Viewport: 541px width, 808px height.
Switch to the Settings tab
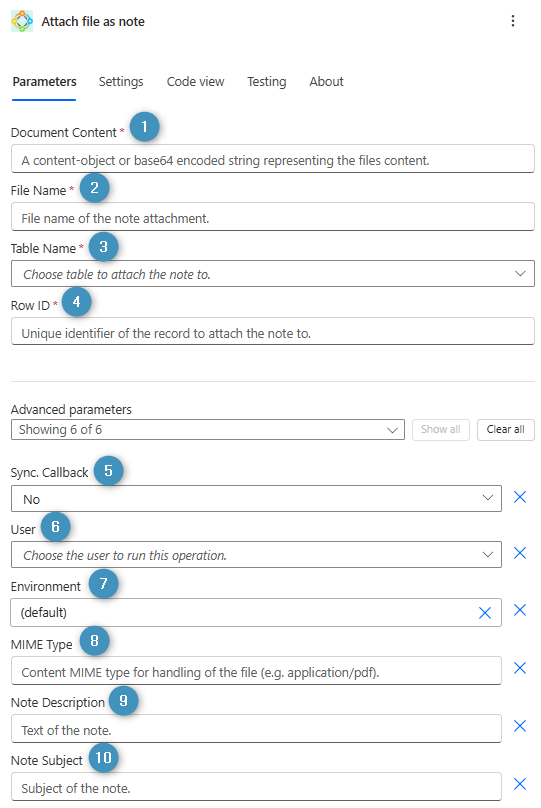121,81
